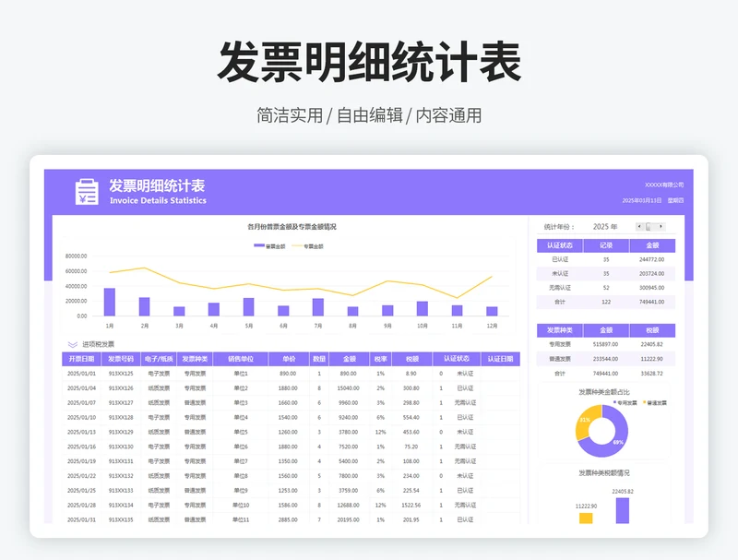Click the 发票种类金额占比 chart title
This screenshot has height=560, width=738.
point(604,391)
